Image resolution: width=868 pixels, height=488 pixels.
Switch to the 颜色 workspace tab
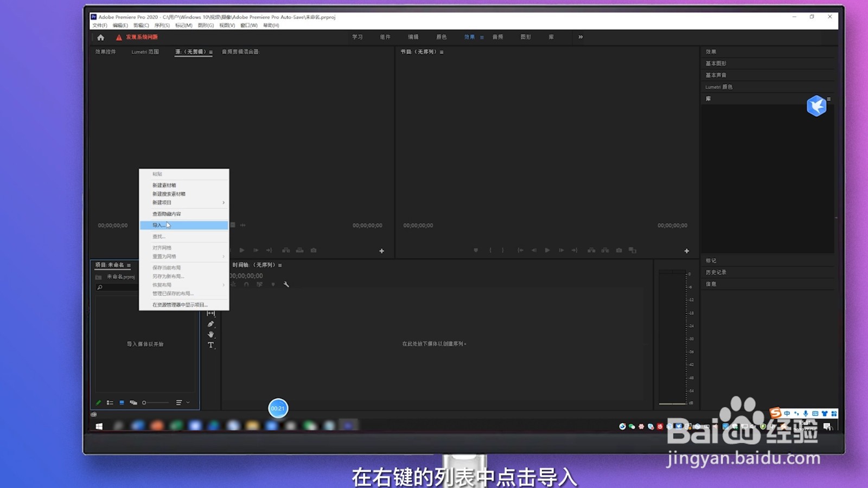tap(441, 37)
